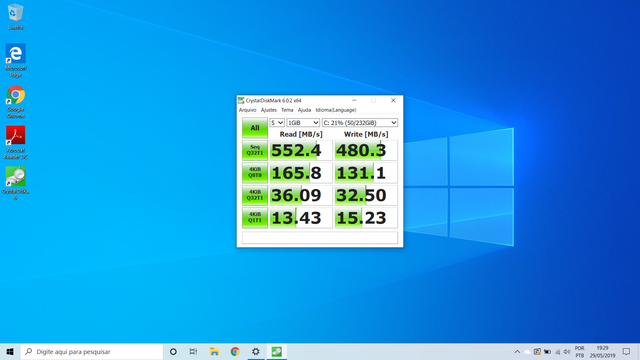This screenshot has height=360, width=640.
Task: Open the Ajustes menu
Action: click(x=269, y=110)
